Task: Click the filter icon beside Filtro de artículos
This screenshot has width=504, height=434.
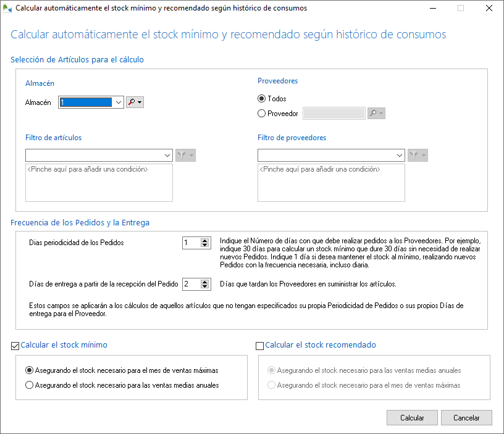Action: click(x=182, y=155)
